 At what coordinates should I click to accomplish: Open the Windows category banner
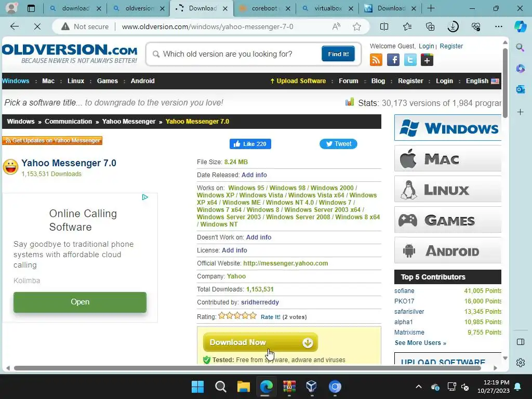447,128
